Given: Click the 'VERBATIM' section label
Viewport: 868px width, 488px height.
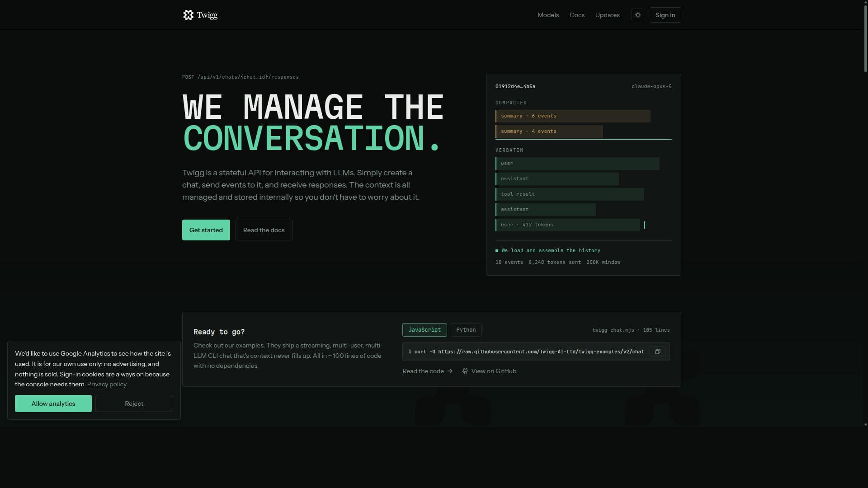Looking at the screenshot, I should click(509, 150).
